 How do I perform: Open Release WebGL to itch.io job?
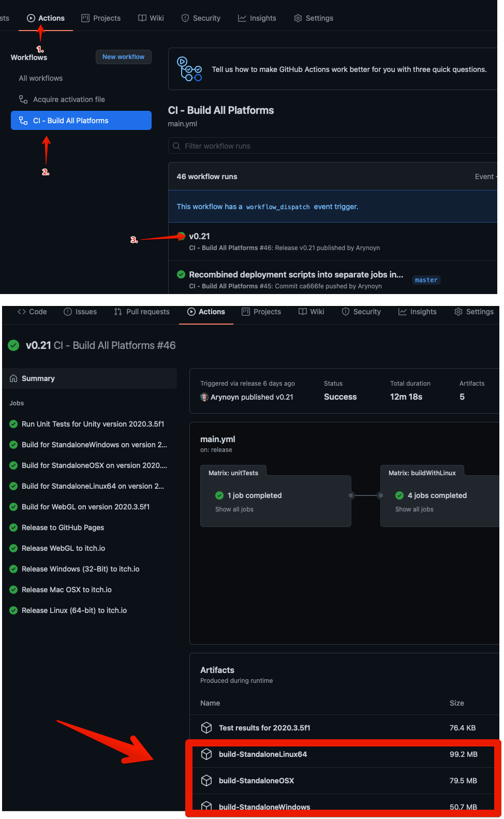pyautogui.click(x=64, y=548)
